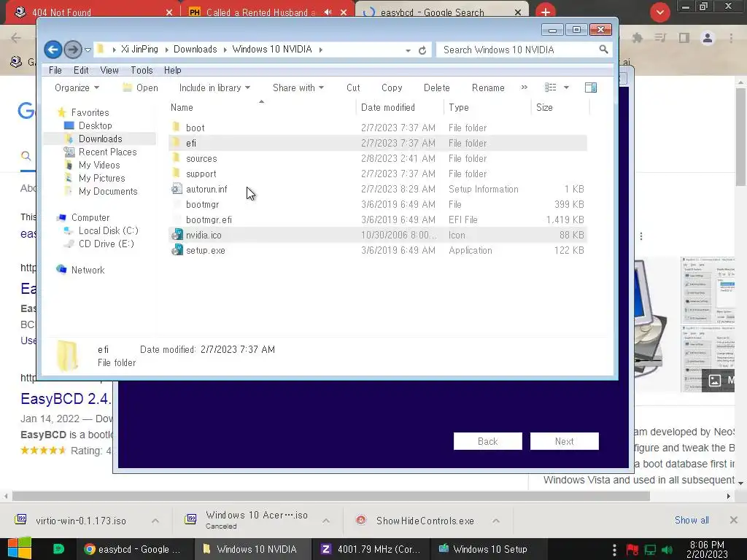Click the taskbar volume icon
Viewport: 747px width, 560px height.
point(667,550)
